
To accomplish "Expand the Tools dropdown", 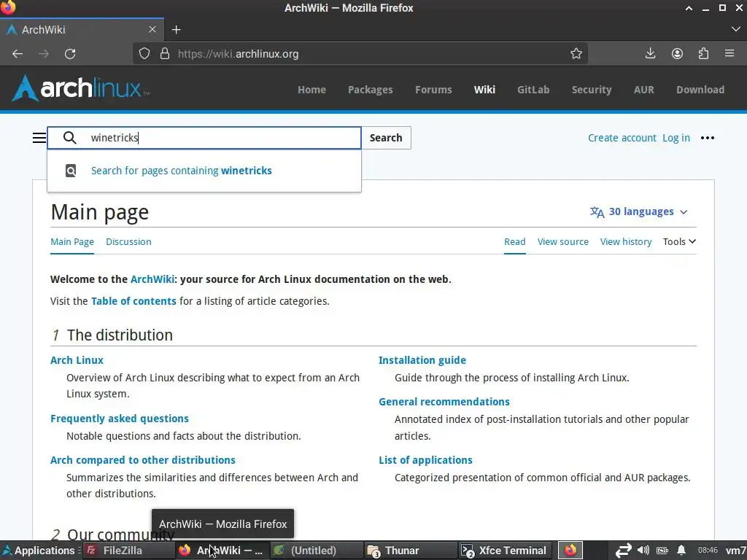I will click(679, 242).
